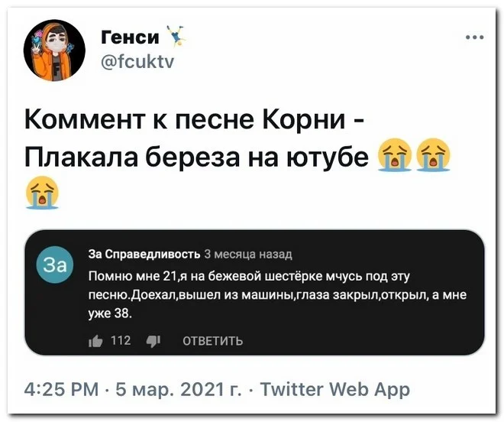Dislike the comment with the thumbs-down icon
The height and width of the screenshot is (422, 504).
tap(151, 340)
